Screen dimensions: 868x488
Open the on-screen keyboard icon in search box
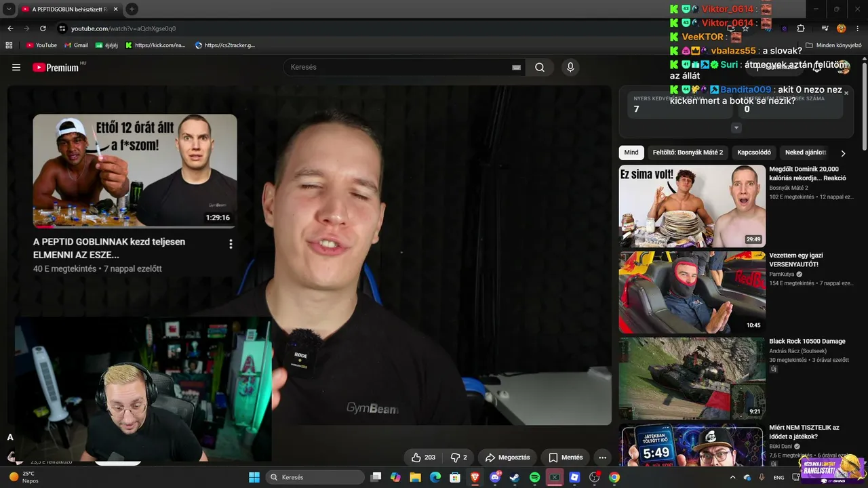point(516,67)
